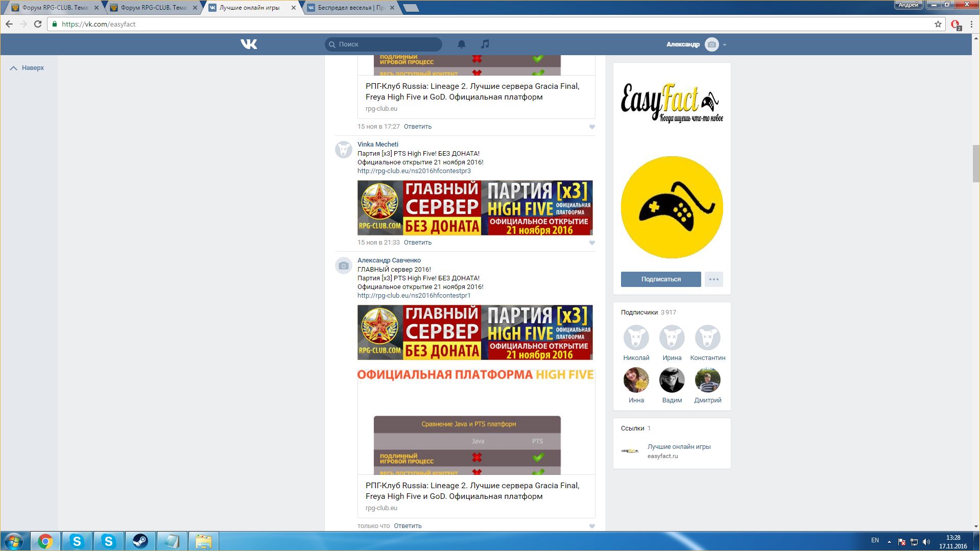Screen dimensions: 980x551
Task: Click the Андрей Chrome profile button
Action: click(908, 5)
